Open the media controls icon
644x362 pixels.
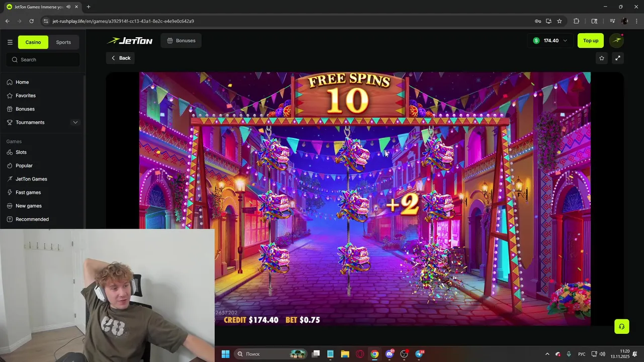pyautogui.click(x=612, y=21)
